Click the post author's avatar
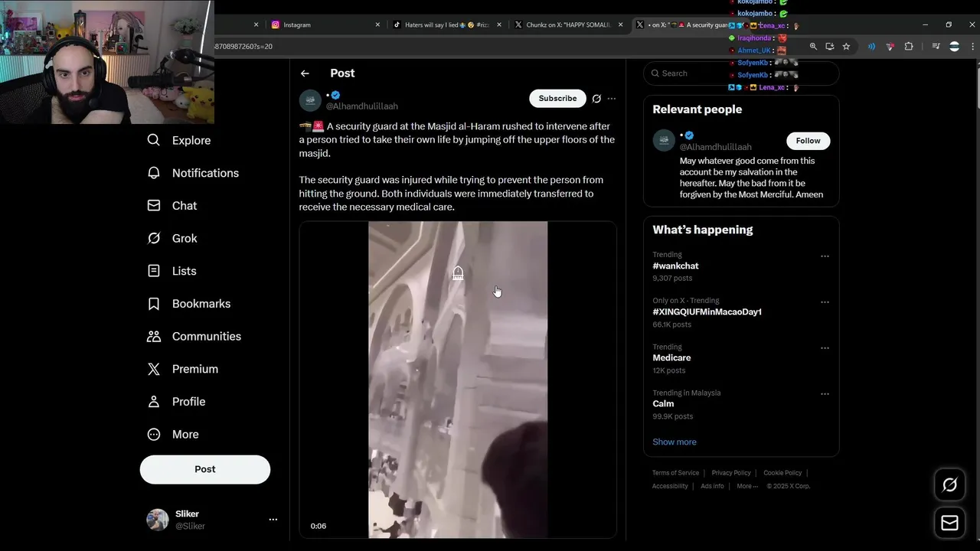 [x=310, y=100]
